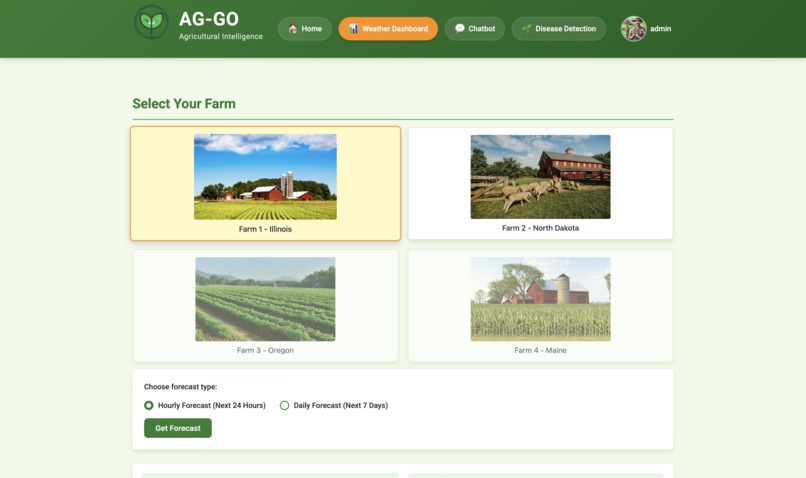Image resolution: width=806 pixels, height=478 pixels.
Task: Click the AG-GO title text
Action: point(209,19)
